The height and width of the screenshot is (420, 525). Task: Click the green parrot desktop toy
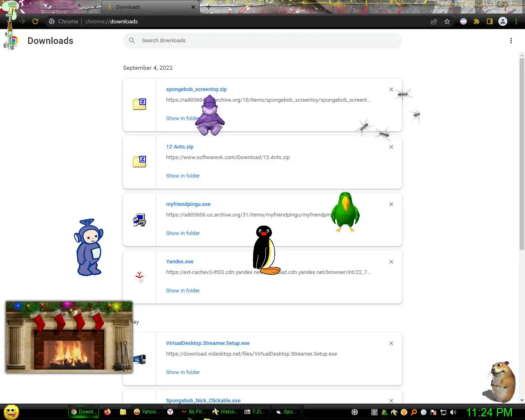pyautogui.click(x=345, y=212)
